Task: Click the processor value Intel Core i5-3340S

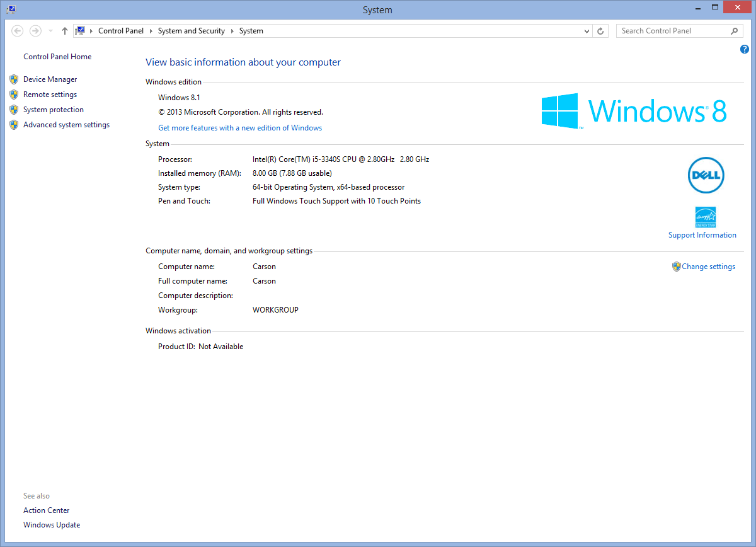Action: click(x=341, y=159)
